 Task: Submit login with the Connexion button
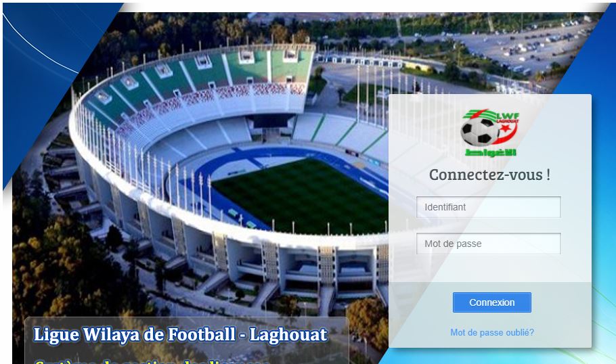coord(492,302)
